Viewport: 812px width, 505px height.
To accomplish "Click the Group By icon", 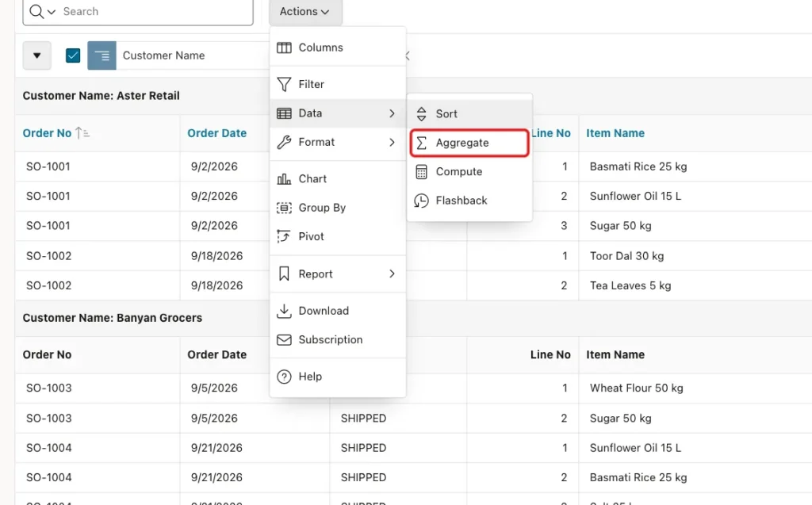I will 284,208.
